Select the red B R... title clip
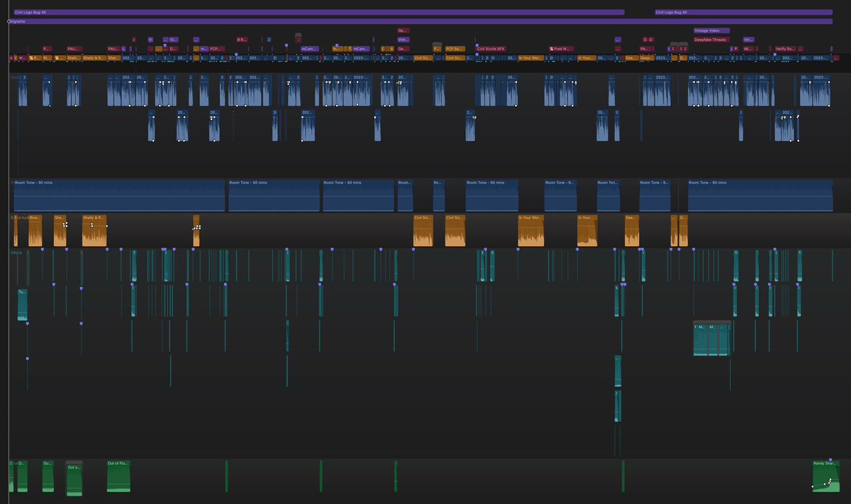 click(241, 40)
